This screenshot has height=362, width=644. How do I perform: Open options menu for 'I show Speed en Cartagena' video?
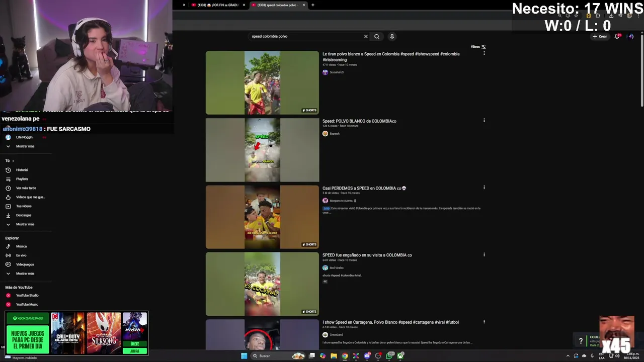(x=484, y=321)
